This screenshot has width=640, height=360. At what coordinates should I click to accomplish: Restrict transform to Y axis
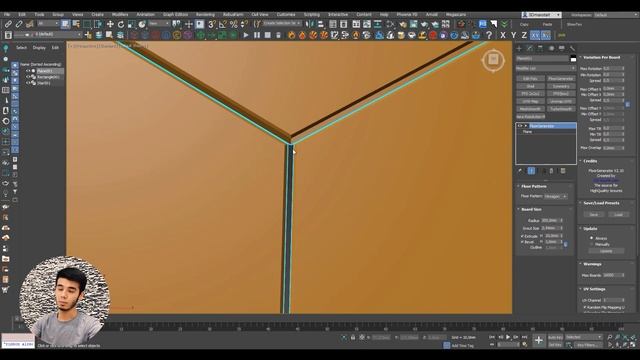[513, 36]
